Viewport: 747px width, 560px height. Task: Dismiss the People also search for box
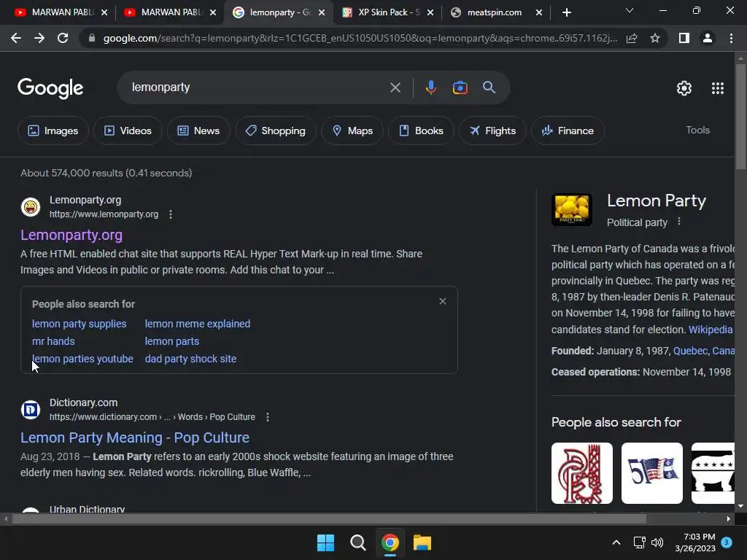click(x=443, y=301)
